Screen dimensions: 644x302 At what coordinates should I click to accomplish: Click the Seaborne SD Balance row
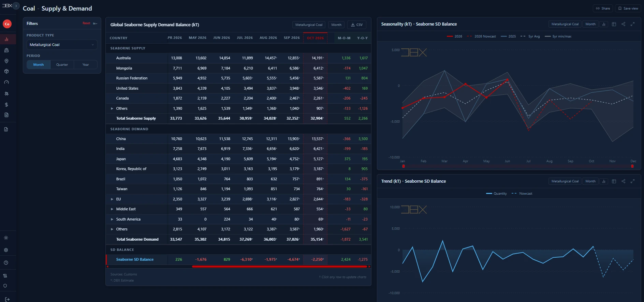(x=238, y=259)
